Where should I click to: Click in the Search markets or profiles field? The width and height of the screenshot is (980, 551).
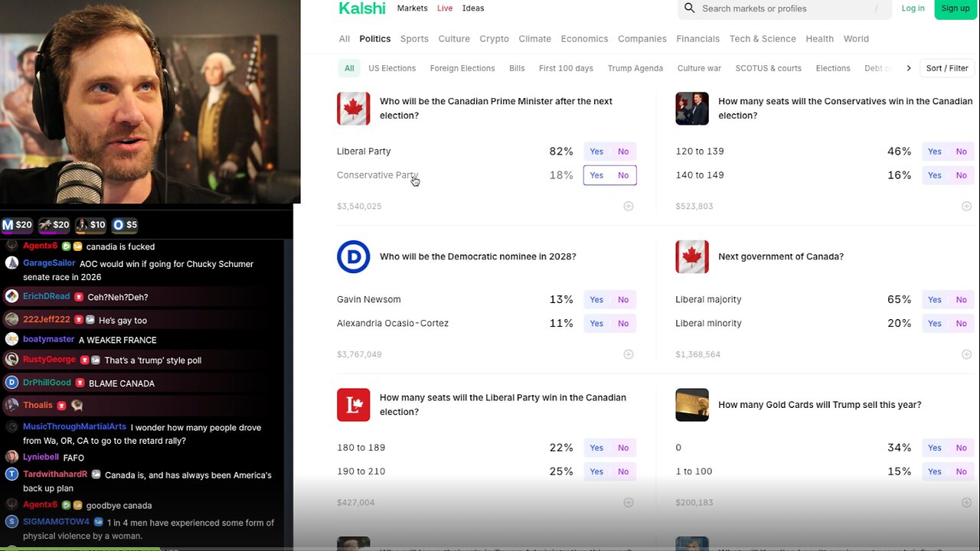[x=785, y=8]
